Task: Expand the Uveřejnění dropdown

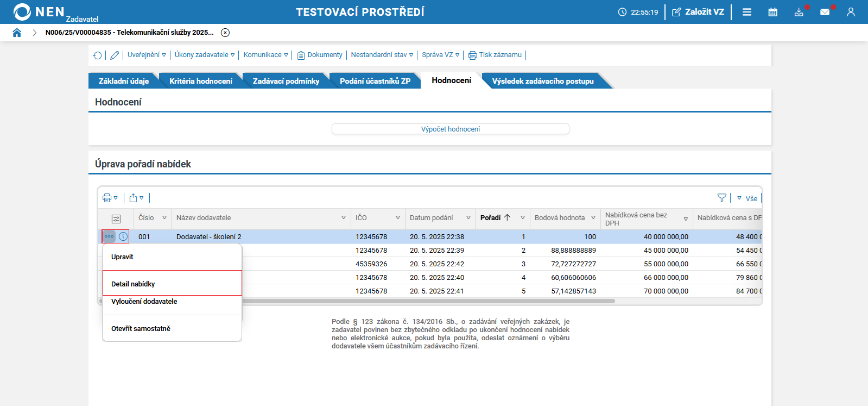Action: [147, 55]
